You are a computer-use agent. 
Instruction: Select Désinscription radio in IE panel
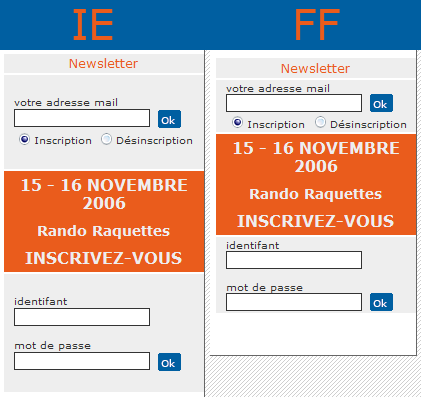coord(106,139)
